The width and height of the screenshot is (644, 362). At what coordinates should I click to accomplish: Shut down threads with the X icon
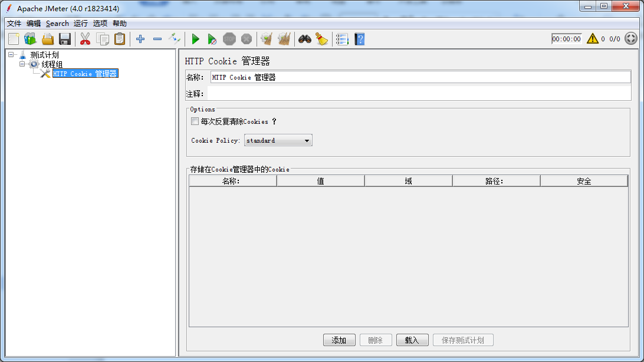pyautogui.click(x=247, y=39)
